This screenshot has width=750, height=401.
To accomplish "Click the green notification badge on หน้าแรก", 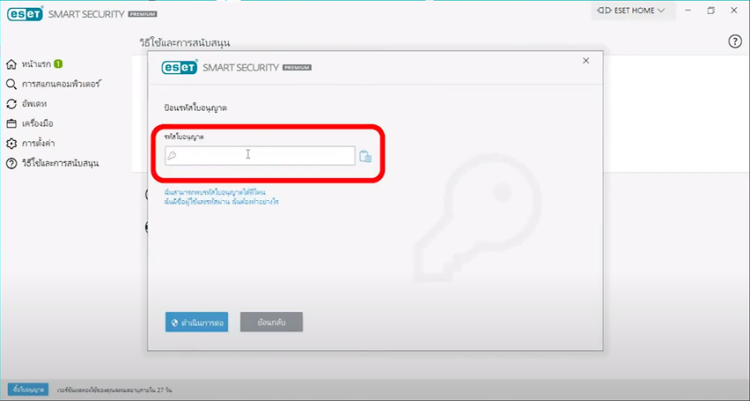I will coord(58,64).
